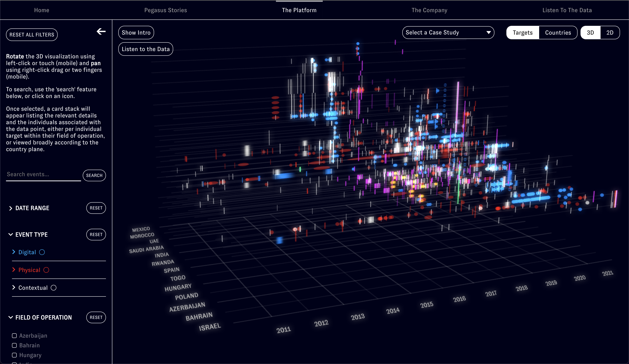Click the Contextual event type circle icon

pyautogui.click(x=53, y=288)
